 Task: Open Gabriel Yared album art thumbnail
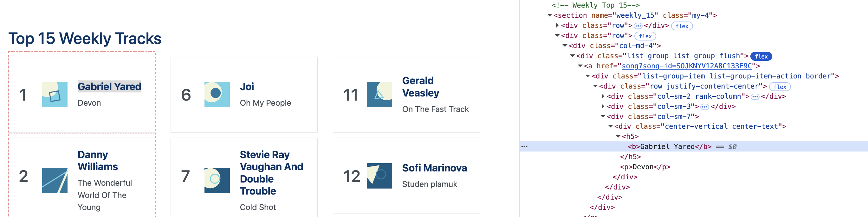55,95
